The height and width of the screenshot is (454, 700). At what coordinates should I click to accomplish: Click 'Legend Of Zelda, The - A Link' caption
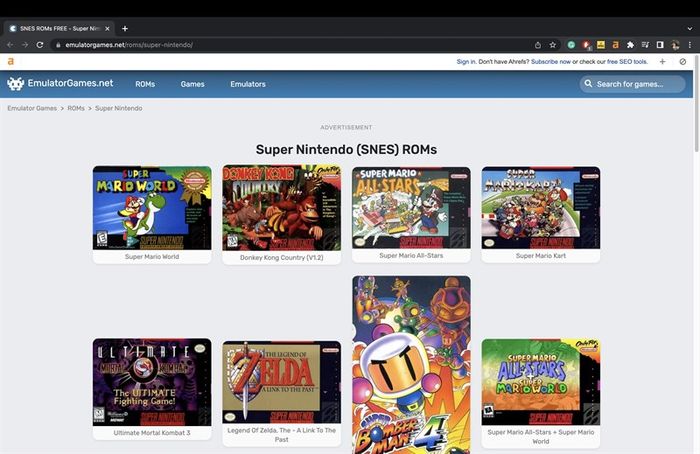click(x=282, y=435)
